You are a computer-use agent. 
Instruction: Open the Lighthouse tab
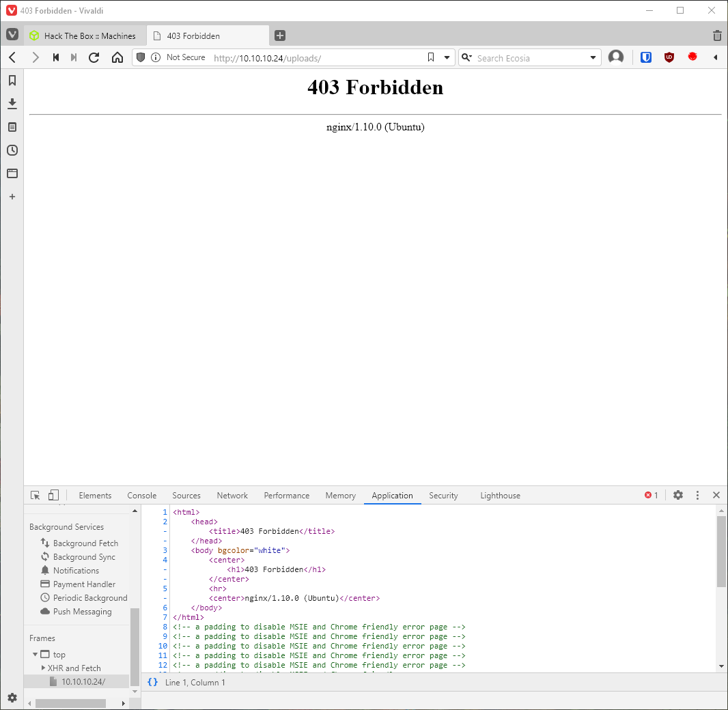click(500, 496)
